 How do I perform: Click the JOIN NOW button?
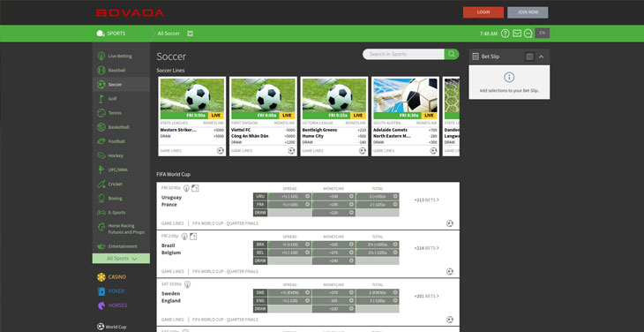pyautogui.click(x=528, y=12)
